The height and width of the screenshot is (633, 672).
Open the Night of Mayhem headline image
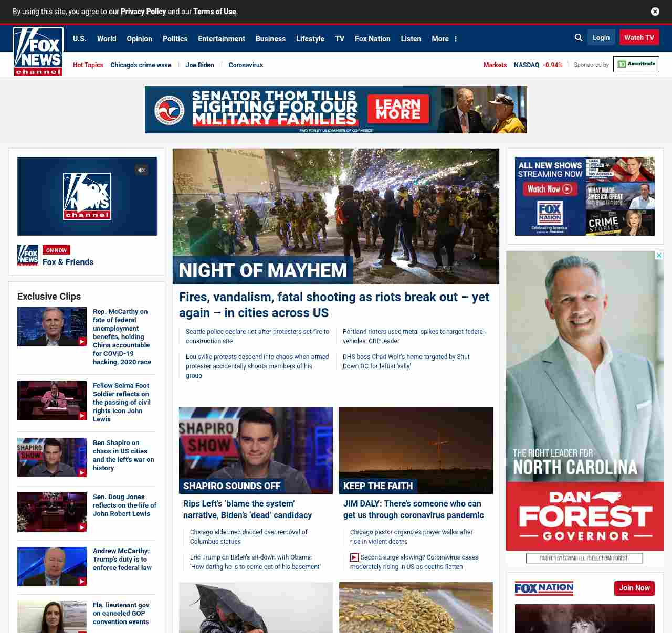pos(335,216)
